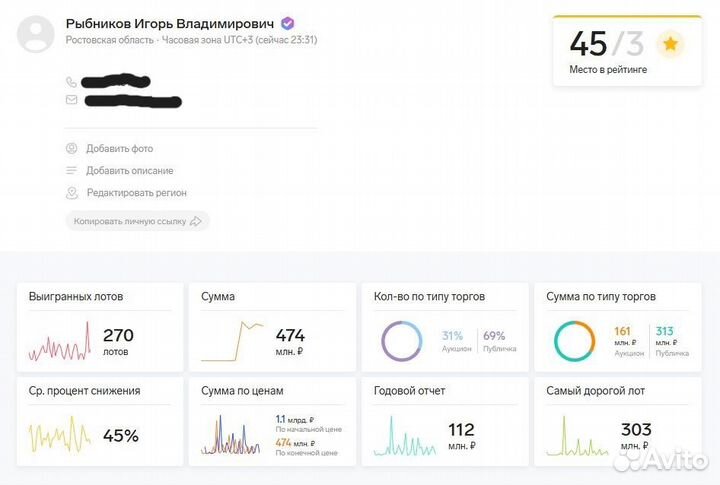Click the envelope email icon
The width and height of the screenshot is (720, 485).
71,100
